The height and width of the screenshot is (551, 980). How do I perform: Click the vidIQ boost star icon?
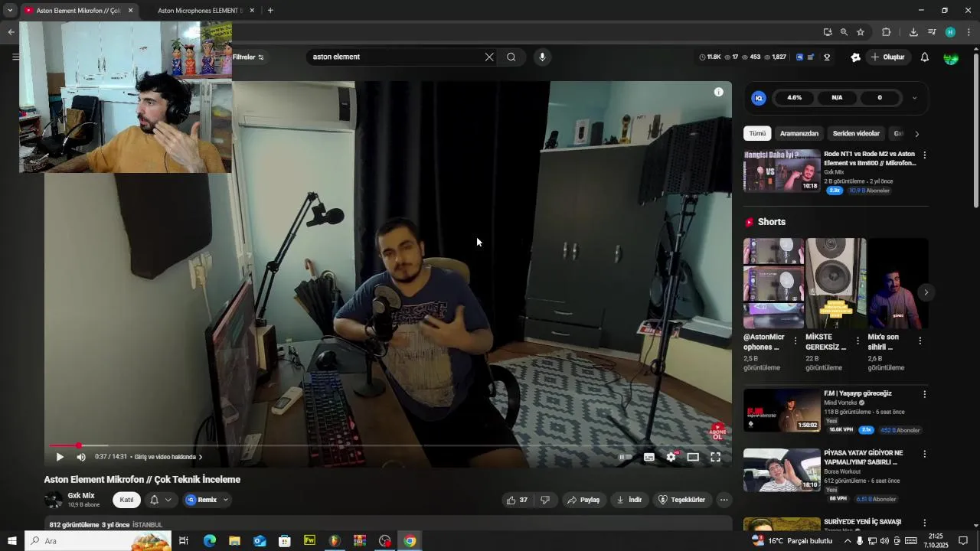(855, 57)
